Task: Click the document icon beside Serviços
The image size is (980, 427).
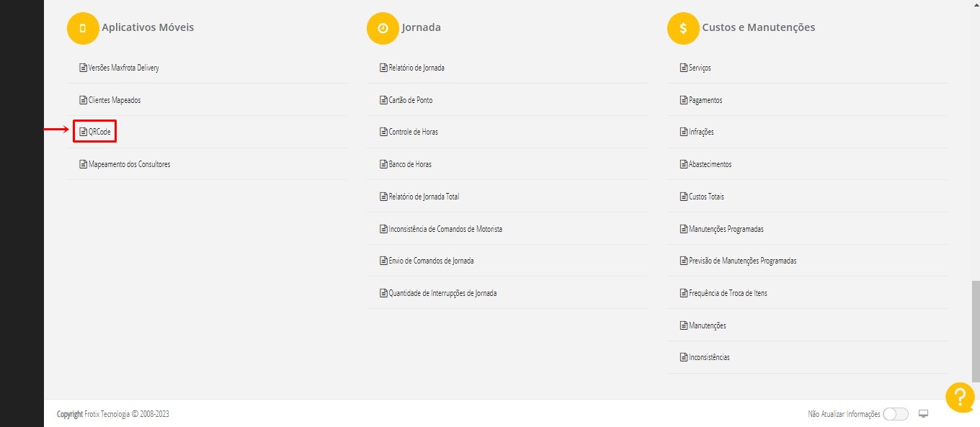Action: pyautogui.click(x=684, y=68)
